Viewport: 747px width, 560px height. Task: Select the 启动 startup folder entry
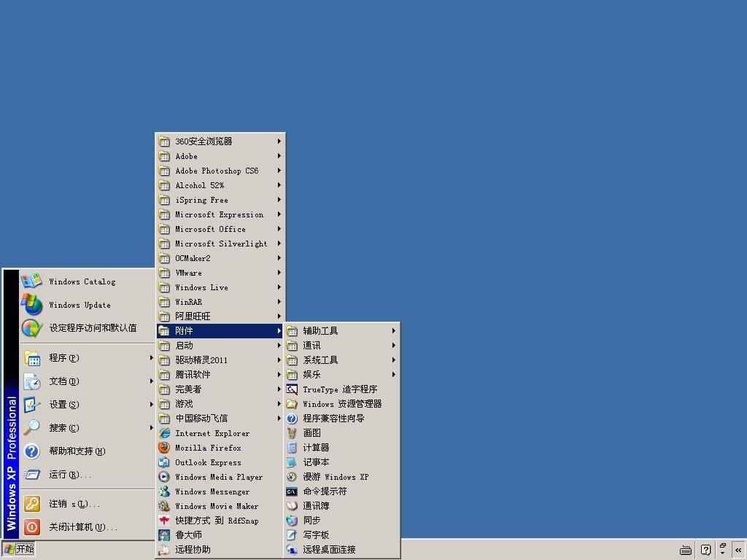click(220, 346)
